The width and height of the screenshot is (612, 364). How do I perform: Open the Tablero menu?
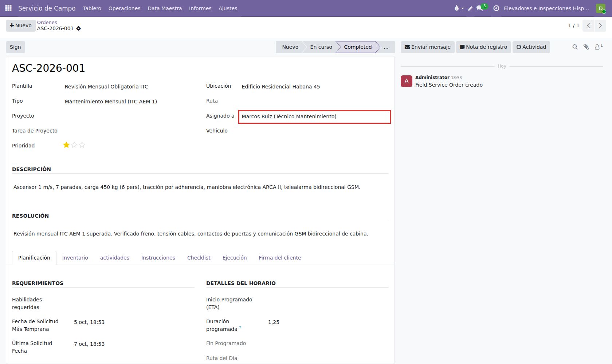coord(92,8)
